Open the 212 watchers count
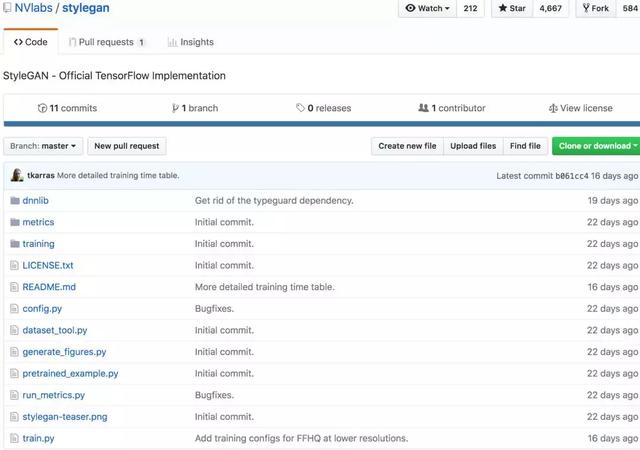This screenshot has width=640, height=450. [x=471, y=8]
